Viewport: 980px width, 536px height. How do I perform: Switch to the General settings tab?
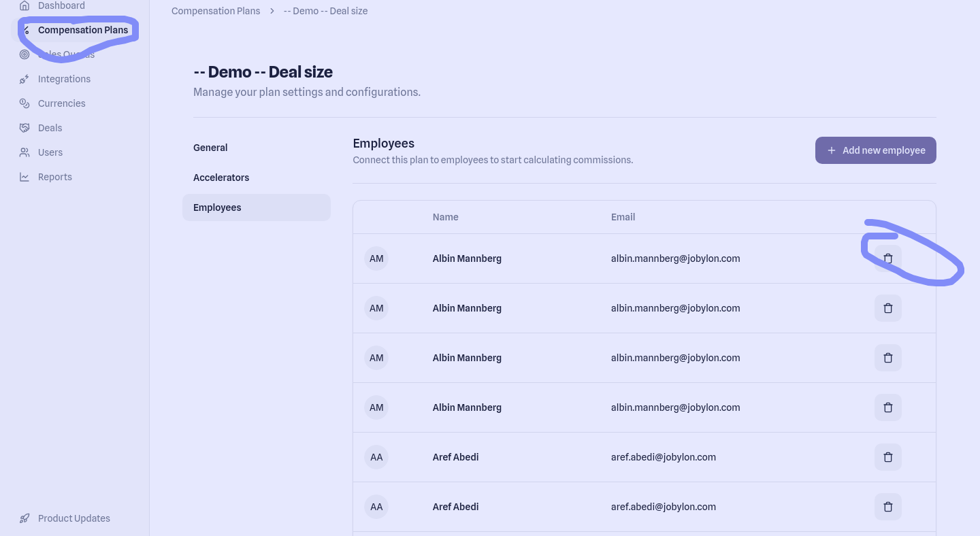(210, 148)
